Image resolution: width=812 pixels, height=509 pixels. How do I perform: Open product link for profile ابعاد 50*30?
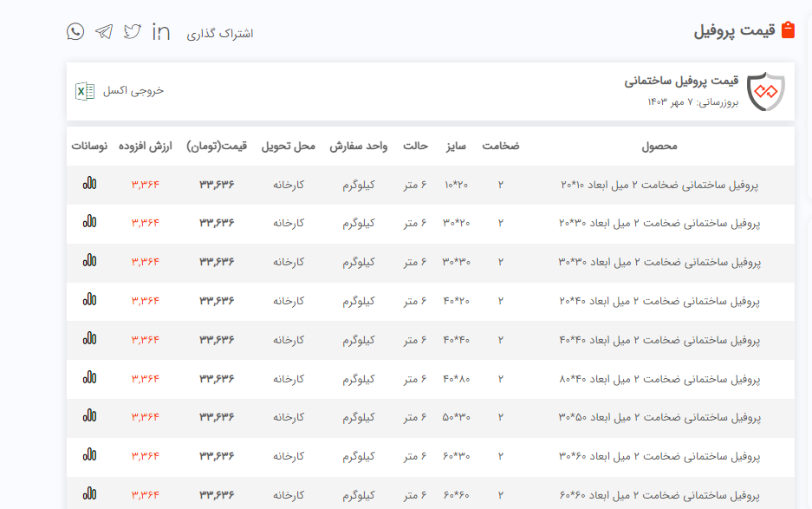[659, 417]
